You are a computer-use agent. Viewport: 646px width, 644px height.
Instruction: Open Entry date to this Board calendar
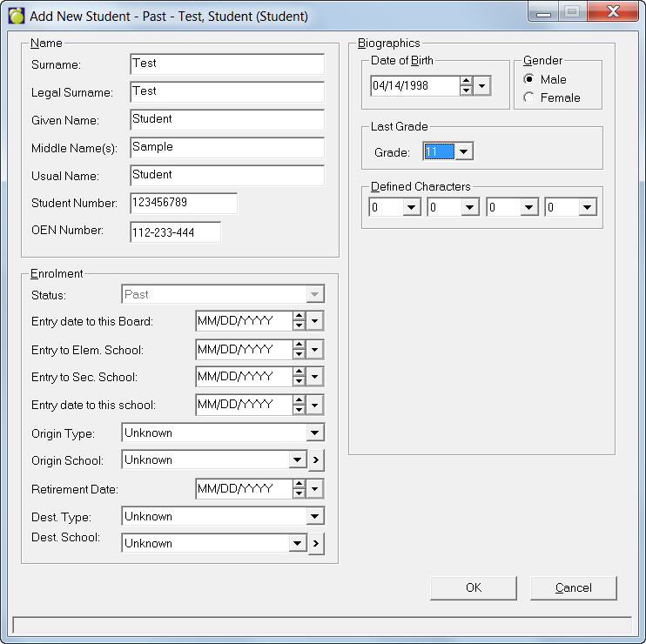tap(315, 321)
